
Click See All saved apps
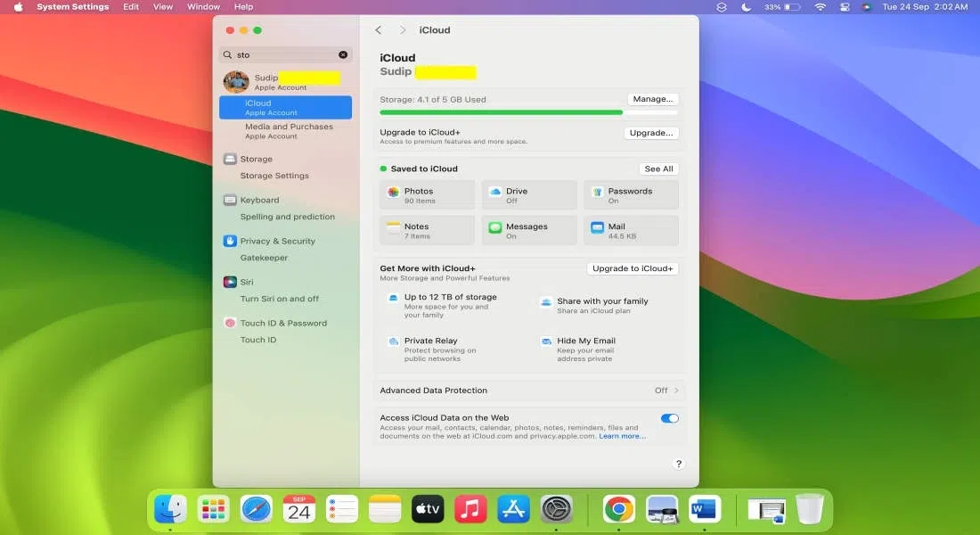[x=658, y=169]
